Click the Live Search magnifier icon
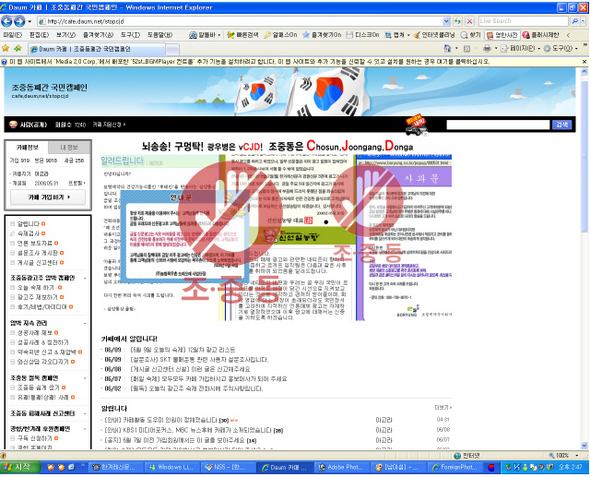This screenshot has height=477, width=590. (575, 21)
